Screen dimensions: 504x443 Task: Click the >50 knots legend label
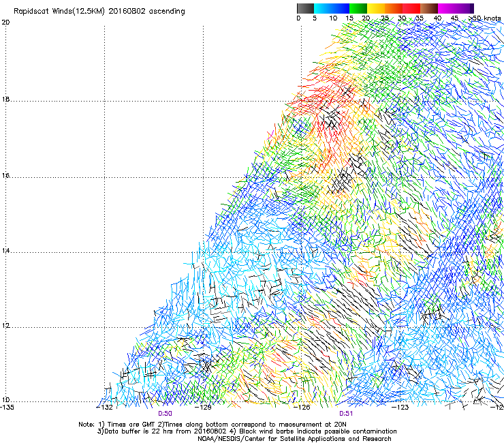point(484,18)
